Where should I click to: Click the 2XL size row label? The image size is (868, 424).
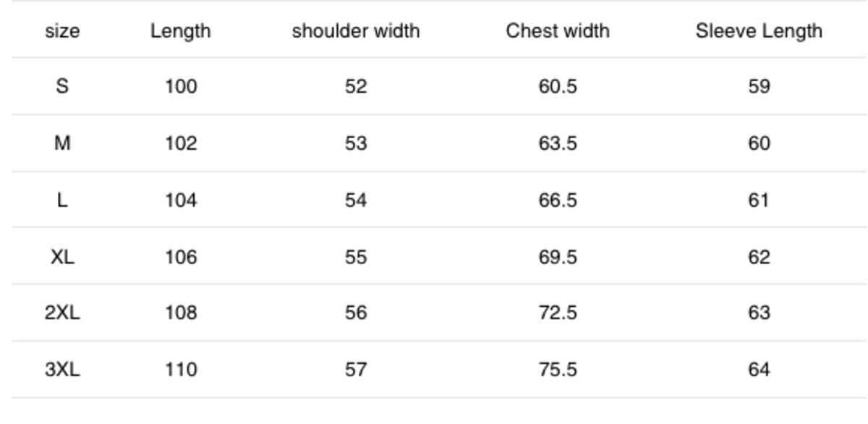coord(62,313)
